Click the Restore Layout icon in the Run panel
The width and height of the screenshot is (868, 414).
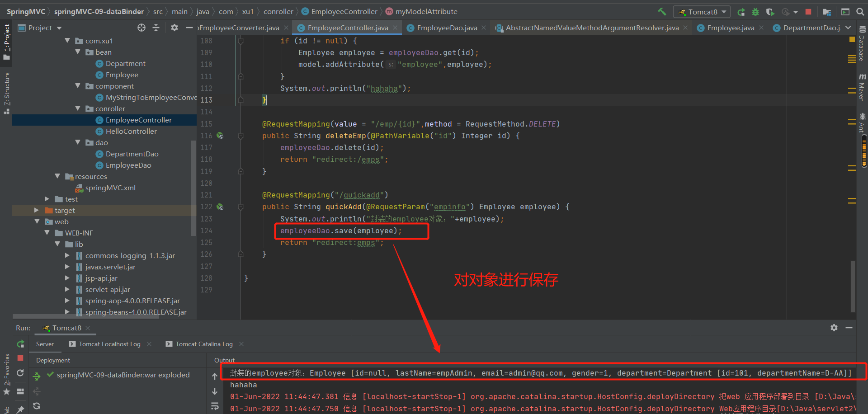coord(20,391)
